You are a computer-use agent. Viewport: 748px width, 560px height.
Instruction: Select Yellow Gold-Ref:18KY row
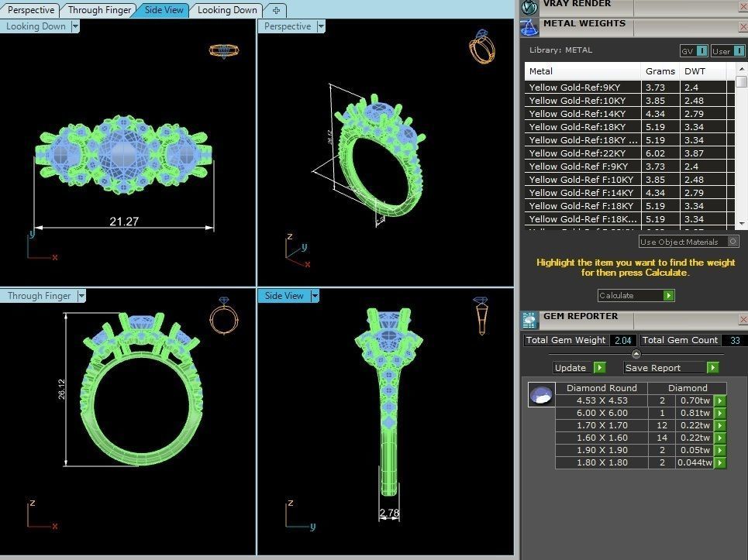click(x=629, y=127)
